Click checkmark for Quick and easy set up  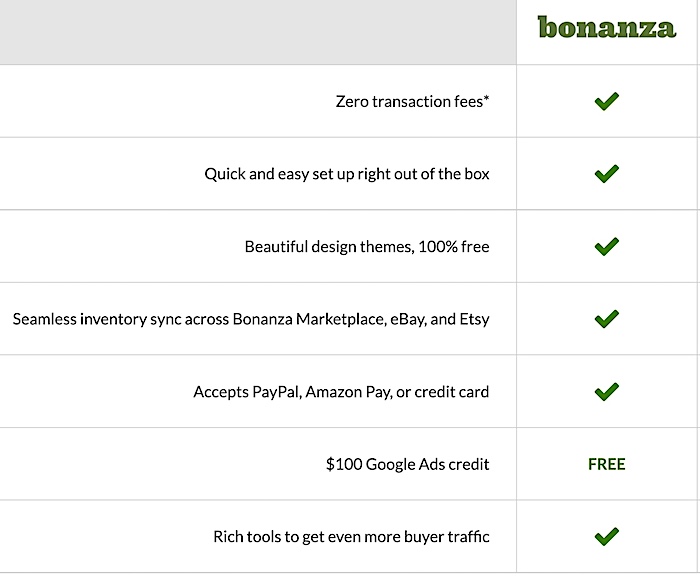pyautogui.click(x=607, y=174)
